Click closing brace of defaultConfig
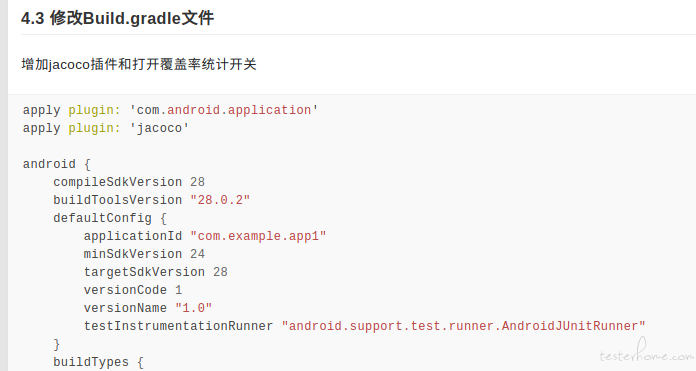Screen dimensions: 696x371 point(56,344)
